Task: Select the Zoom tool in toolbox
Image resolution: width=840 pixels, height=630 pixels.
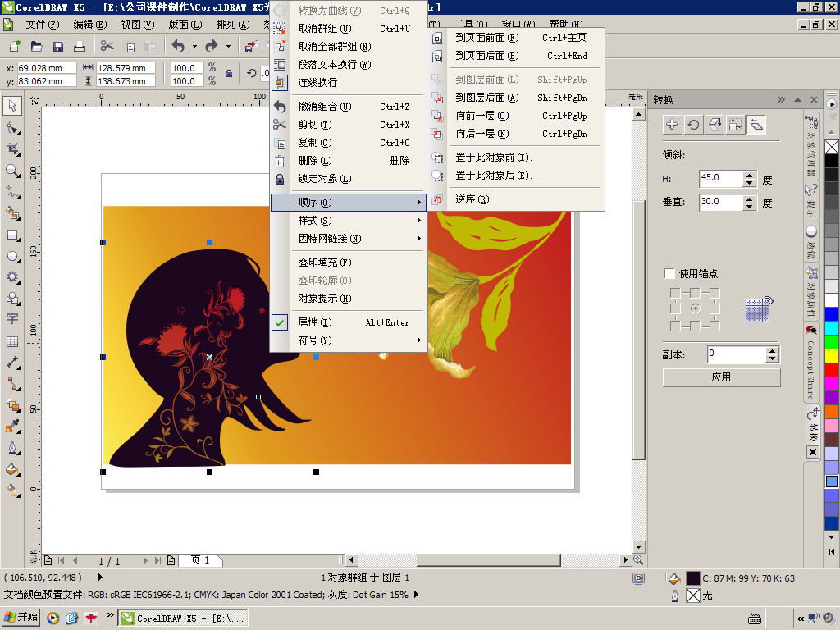Action: coord(12,171)
